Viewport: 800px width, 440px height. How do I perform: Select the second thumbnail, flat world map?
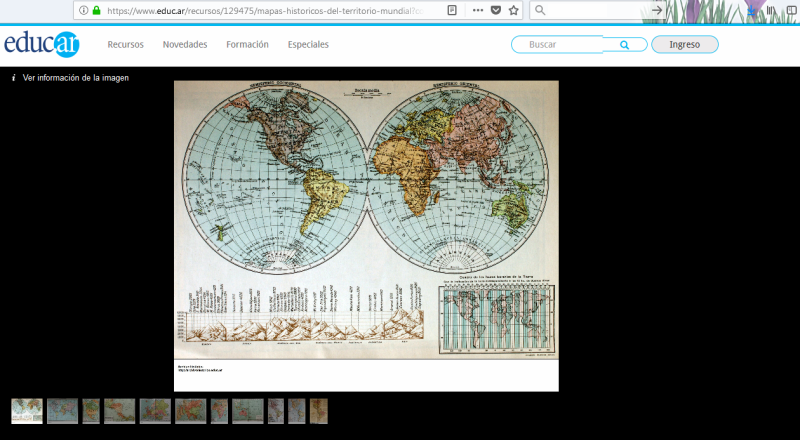coord(62,411)
